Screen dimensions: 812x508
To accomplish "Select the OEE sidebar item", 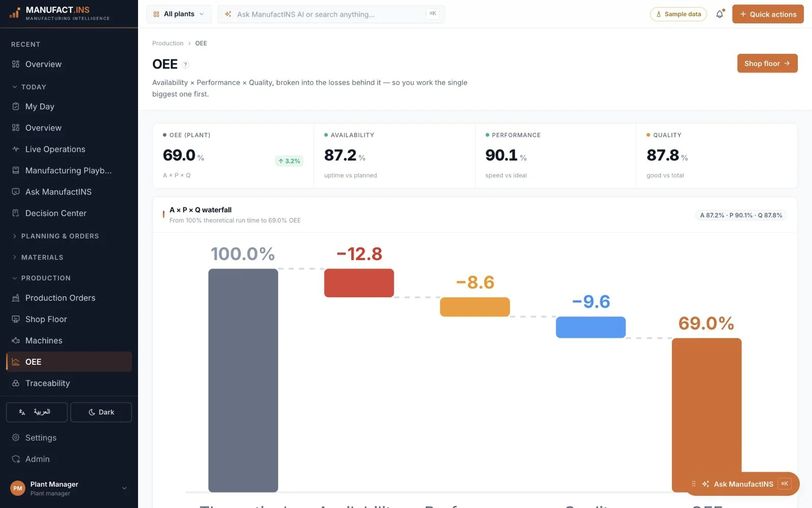I will point(69,362).
